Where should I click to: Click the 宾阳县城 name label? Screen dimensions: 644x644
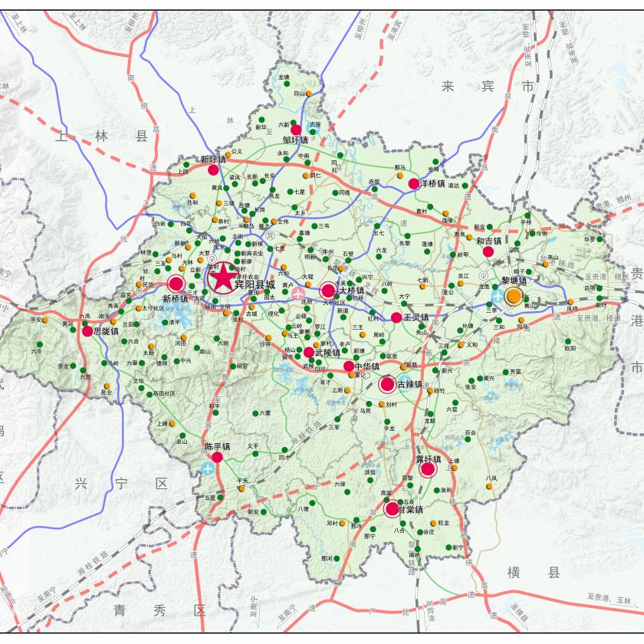click(255, 284)
